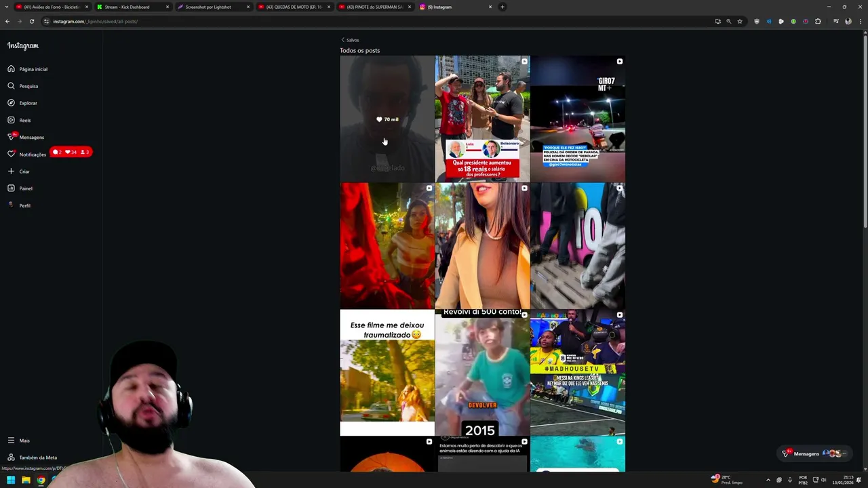This screenshot has width=868, height=488.
Task: Open the Chrome three-dot menu
Action: coord(860,21)
